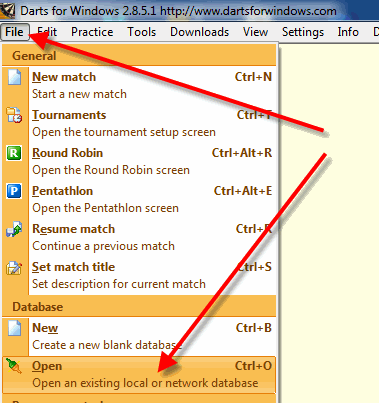Viewport: 379px width, 403px height.
Task: Click the dartsforwindows.com title text
Action: pyautogui.click(x=248, y=11)
